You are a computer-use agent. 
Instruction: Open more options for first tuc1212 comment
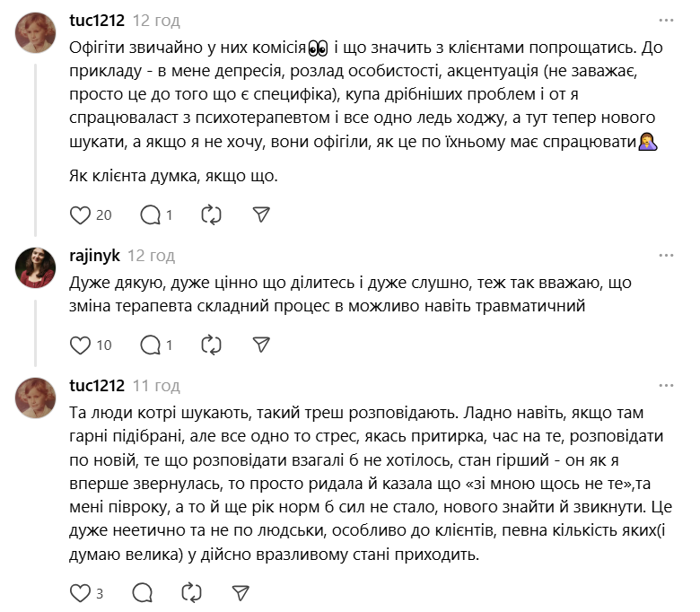pos(666,20)
